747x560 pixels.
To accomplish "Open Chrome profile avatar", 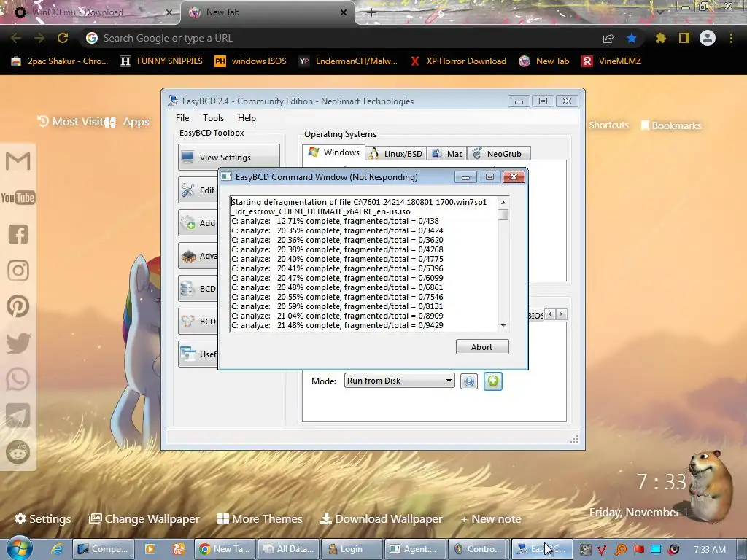I will (708, 38).
